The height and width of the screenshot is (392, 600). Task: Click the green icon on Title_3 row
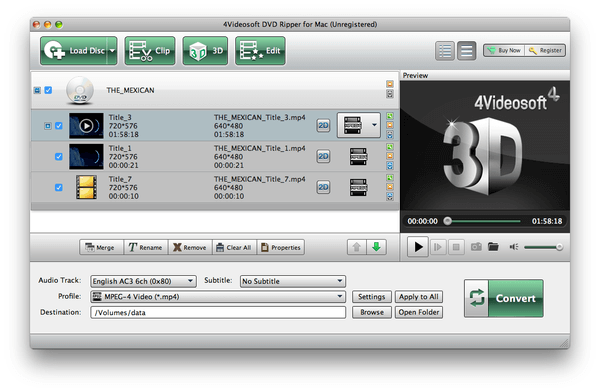[390, 116]
